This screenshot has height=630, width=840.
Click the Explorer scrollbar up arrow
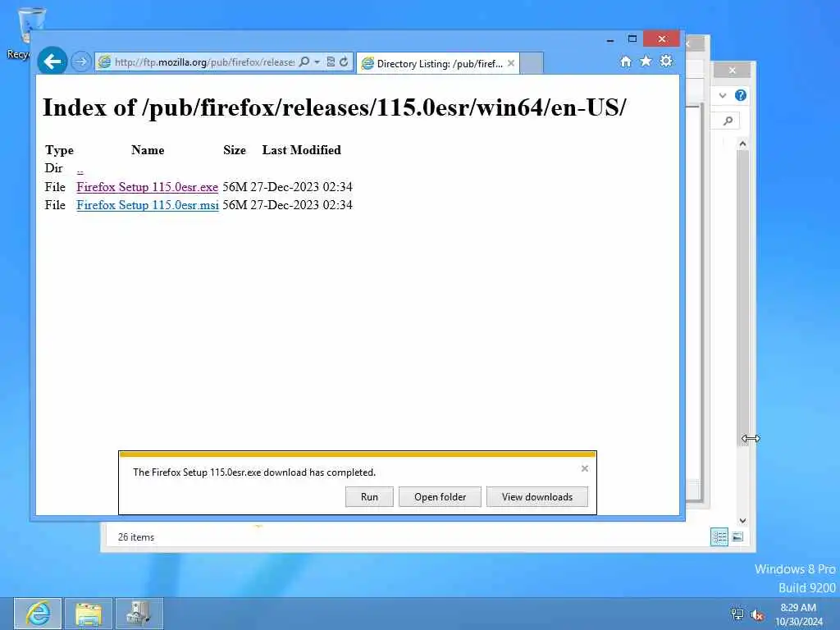pos(742,143)
